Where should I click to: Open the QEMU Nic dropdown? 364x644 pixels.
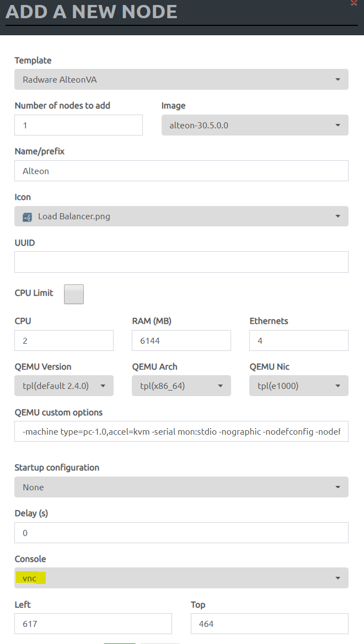[x=299, y=386]
